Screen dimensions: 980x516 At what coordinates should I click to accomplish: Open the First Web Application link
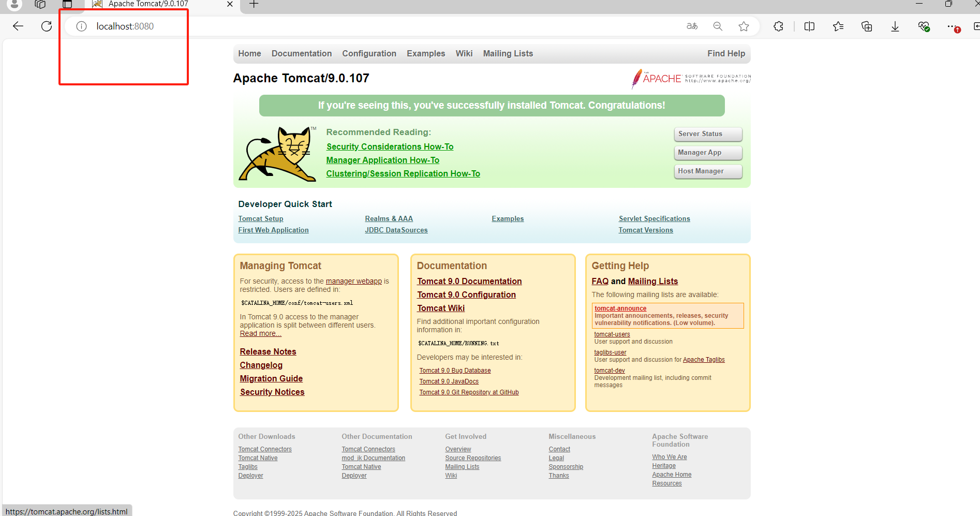273,230
